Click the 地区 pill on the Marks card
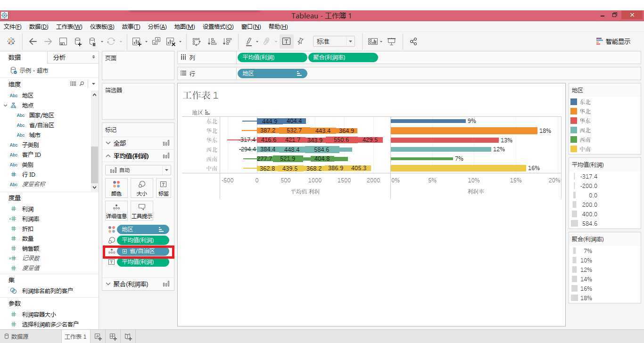Screen dimensions: 644x343 click(x=143, y=229)
